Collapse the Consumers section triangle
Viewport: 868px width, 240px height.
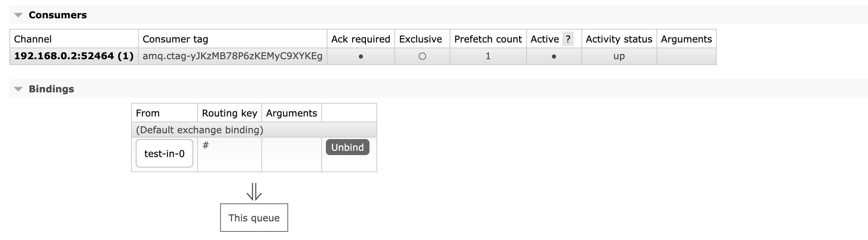pyautogui.click(x=18, y=15)
